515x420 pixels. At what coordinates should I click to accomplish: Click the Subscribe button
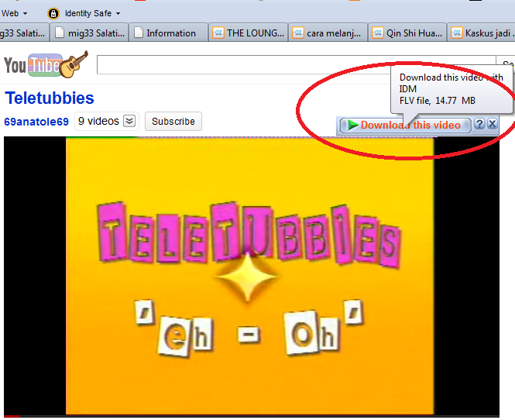[x=173, y=121]
